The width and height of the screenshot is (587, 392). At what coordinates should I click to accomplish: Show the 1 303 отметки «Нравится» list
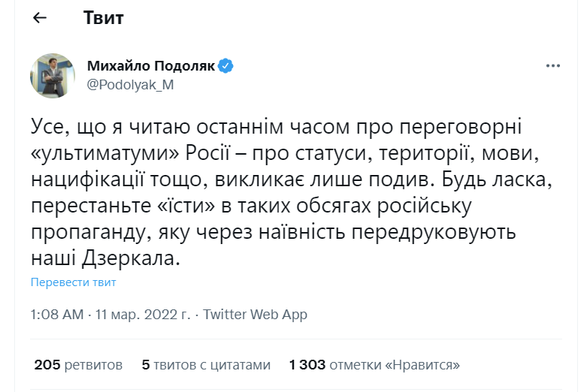point(374,365)
